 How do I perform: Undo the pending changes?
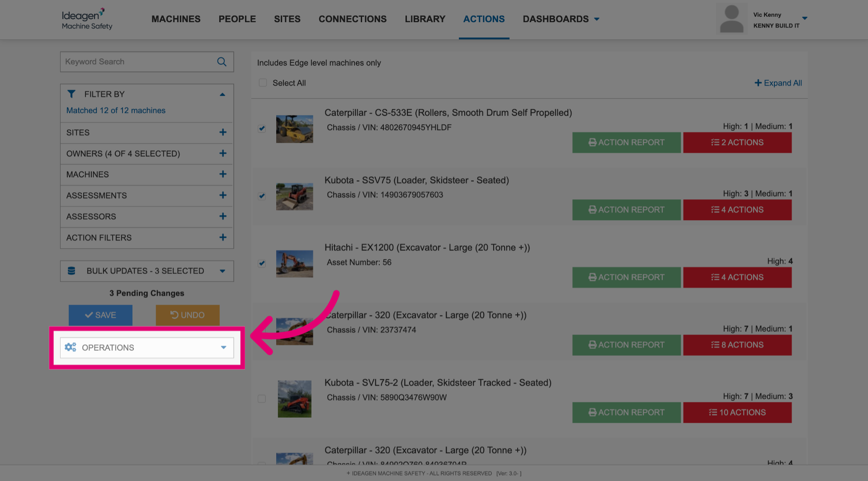coord(188,315)
